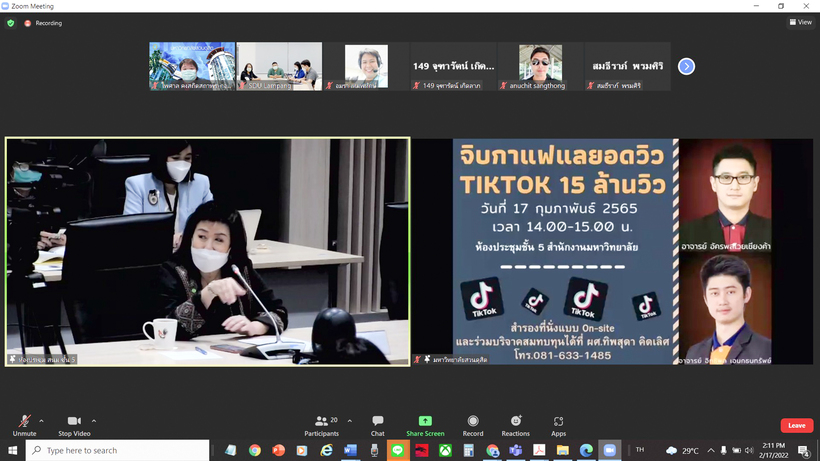Click the meeting room speaker video
Image resolution: width=820 pixels, height=461 pixels.
pyautogui.click(x=208, y=251)
